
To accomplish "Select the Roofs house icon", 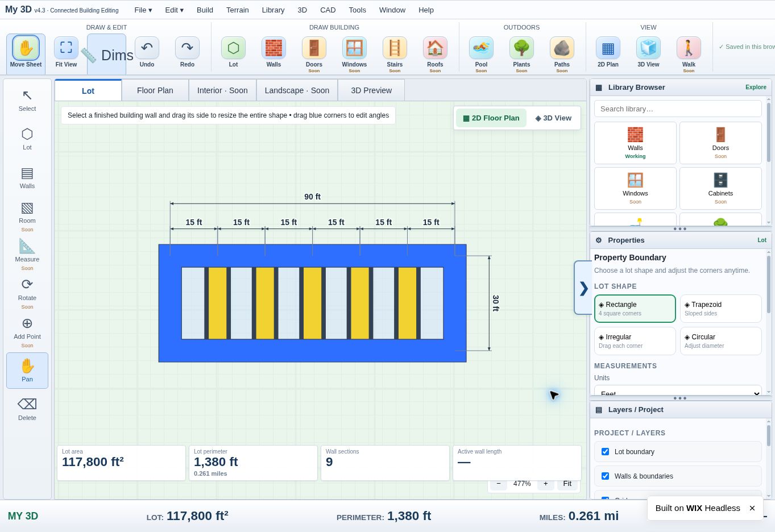I will (435, 53).
